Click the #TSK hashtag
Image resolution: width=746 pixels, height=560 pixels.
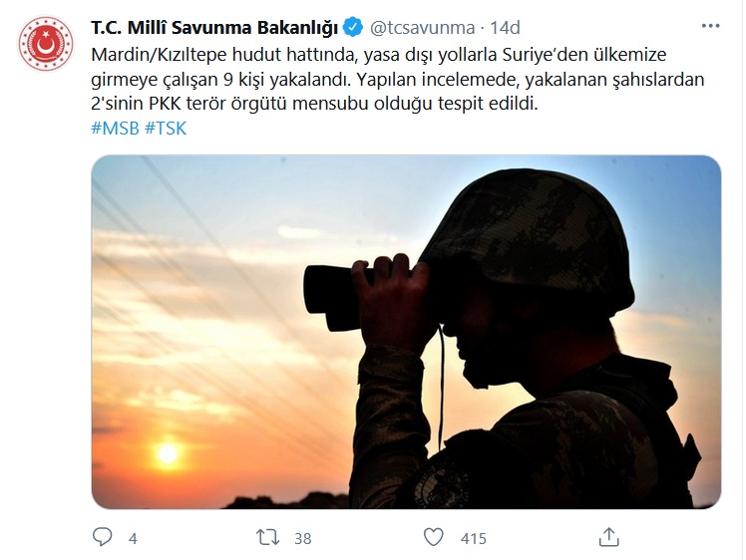[x=166, y=129]
